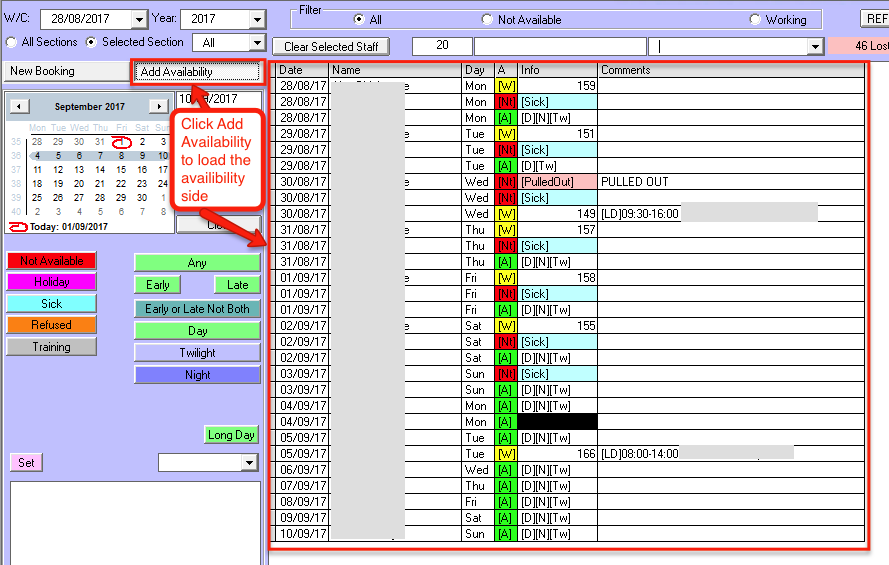Select the Early or Late Not Both shift
Viewport: 889px width, 565px height.
(x=197, y=309)
